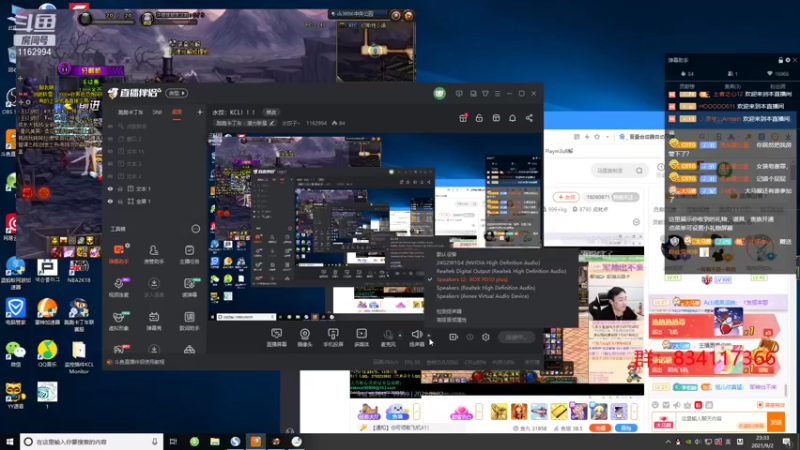Image resolution: width=800 pixels, height=450 pixels.
Task: Toggle preview eye icon in bottom bar
Action: click(x=470, y=337)
